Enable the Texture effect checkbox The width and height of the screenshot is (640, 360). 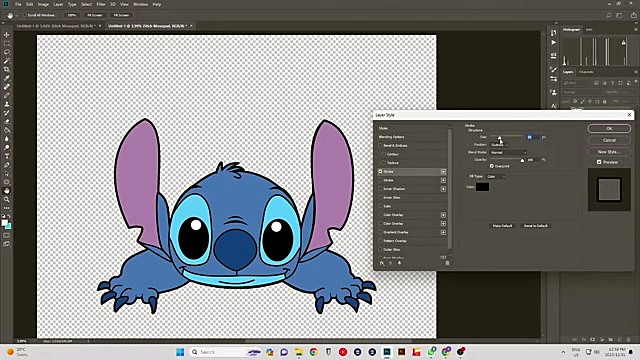384,163
